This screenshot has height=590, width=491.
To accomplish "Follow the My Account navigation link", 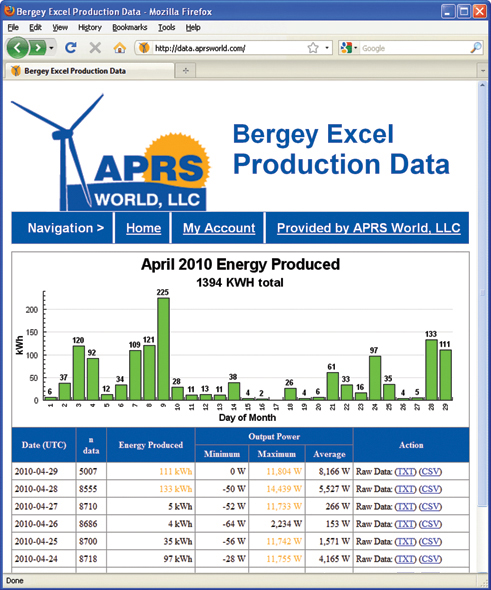I will (219, 228).
